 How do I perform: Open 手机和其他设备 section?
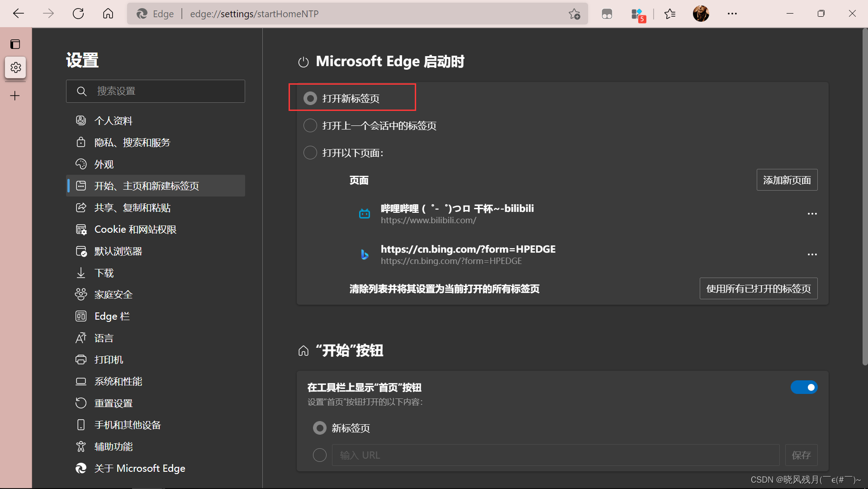(156, 425)
